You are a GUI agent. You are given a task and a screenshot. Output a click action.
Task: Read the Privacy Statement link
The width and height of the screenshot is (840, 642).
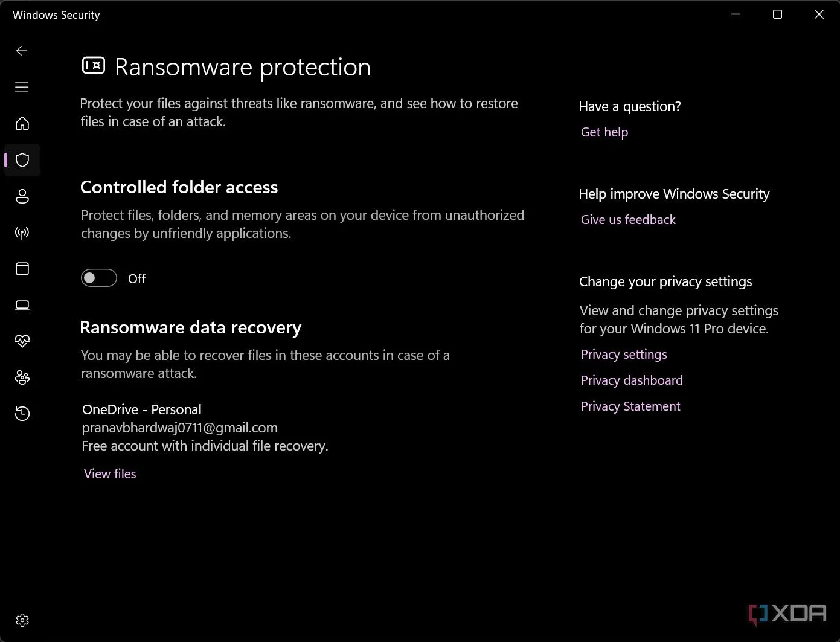[630, 406]
